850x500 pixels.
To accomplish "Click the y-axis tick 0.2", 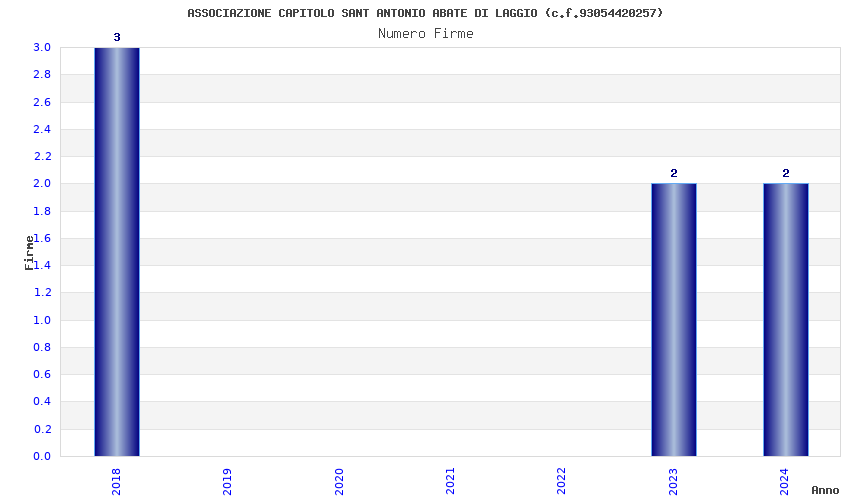I will click(42, 429).
